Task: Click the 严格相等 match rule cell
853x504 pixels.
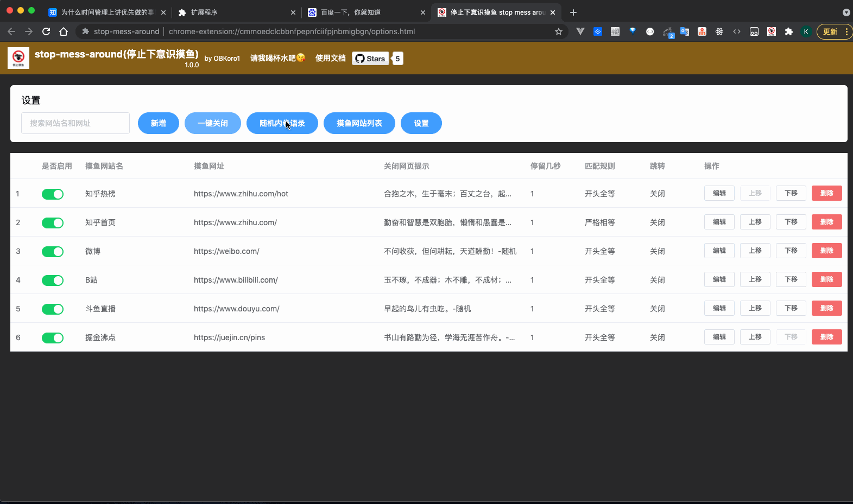Action: [600, 222]
